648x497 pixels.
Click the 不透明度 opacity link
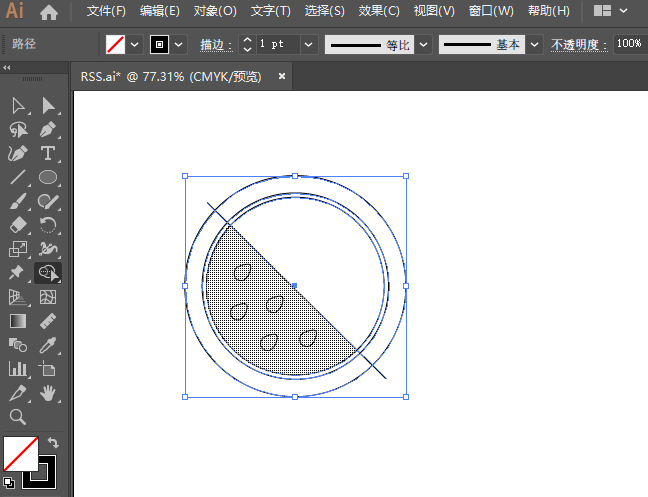580,45
